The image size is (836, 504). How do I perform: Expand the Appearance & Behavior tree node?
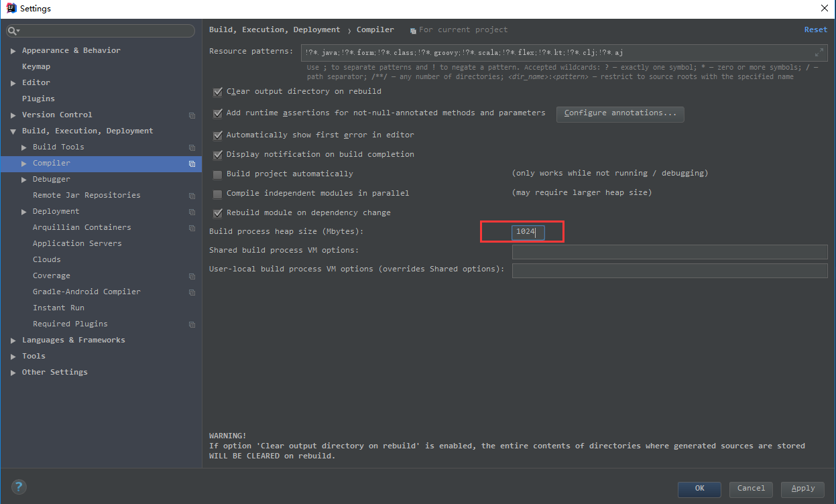13,51
